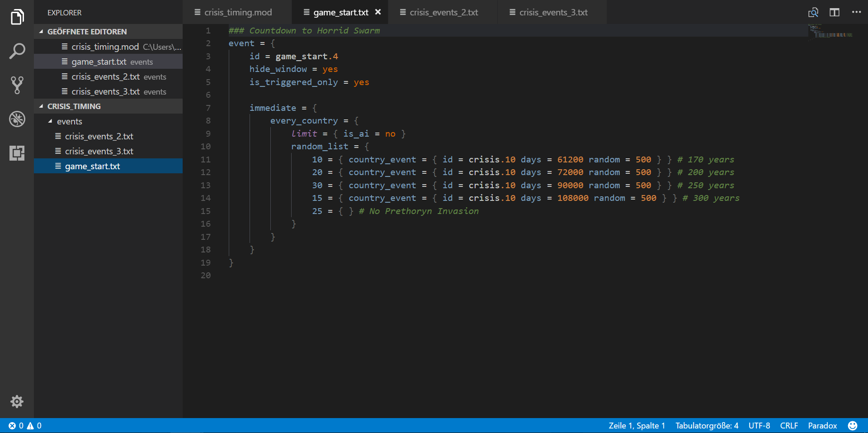Select game_start.txt in open editors list
Viewport: 868px width, 433px height.
pyautogui.click(x=108, y=62)
